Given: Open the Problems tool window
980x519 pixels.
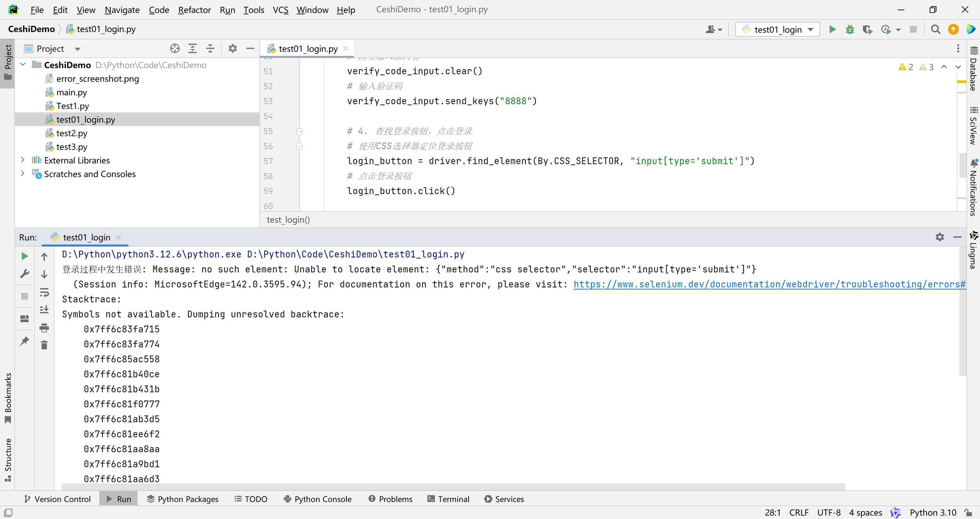Looking at the screenshot, I should coord(390,499).
